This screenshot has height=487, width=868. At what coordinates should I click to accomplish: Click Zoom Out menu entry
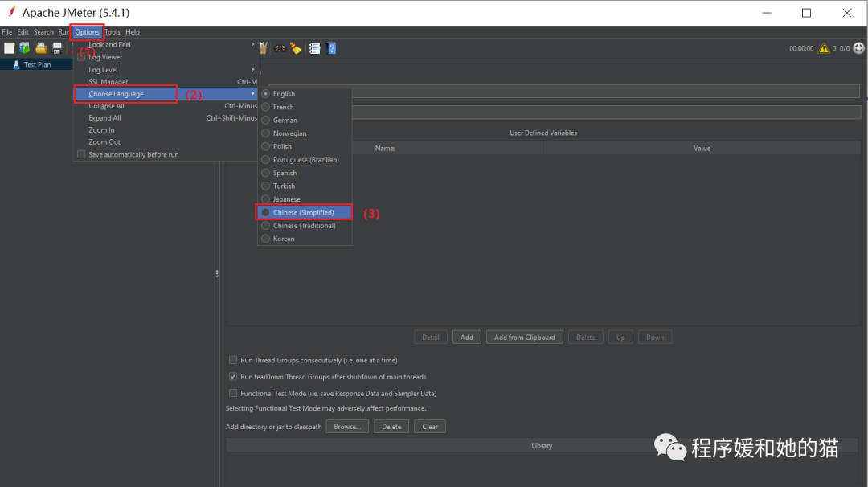click(x=166, y=142)
